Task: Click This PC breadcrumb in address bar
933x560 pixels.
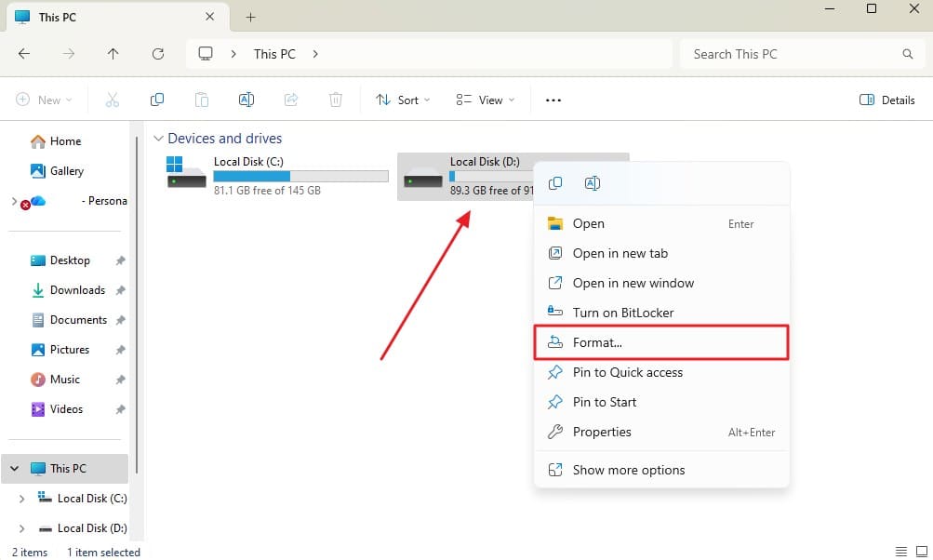Action: click(x=274, y=54)
